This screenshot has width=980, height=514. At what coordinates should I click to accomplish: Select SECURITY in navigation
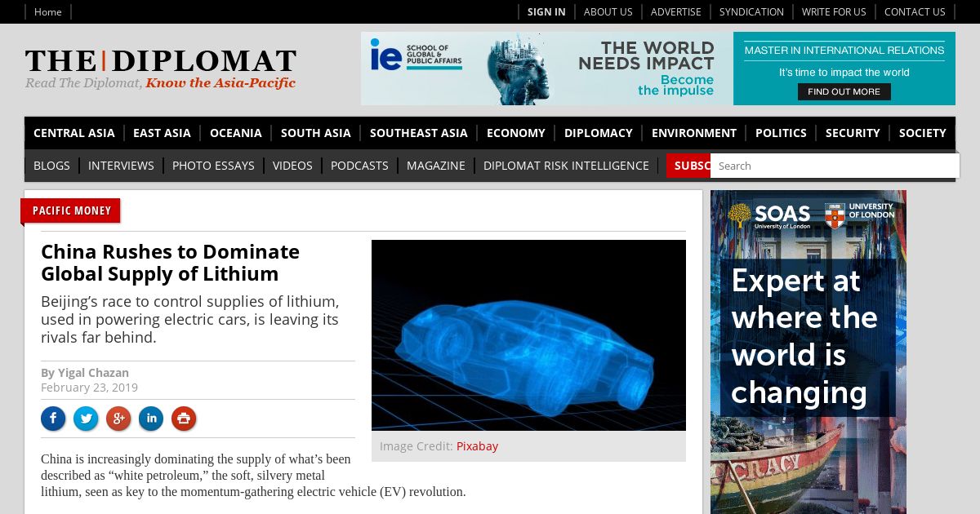pyautogui.click(x=853, y=133)
